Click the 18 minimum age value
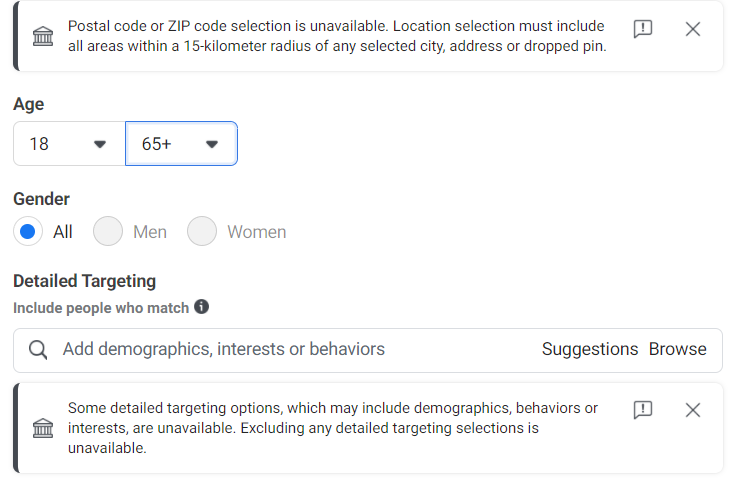The image size is (732, 487). [x=39, y=144]
